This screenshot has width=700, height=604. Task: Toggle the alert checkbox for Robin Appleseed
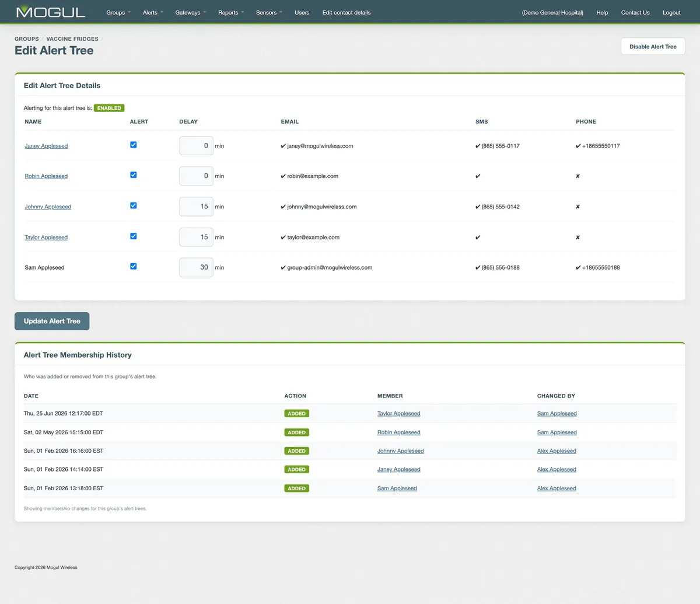coord(134,175)
